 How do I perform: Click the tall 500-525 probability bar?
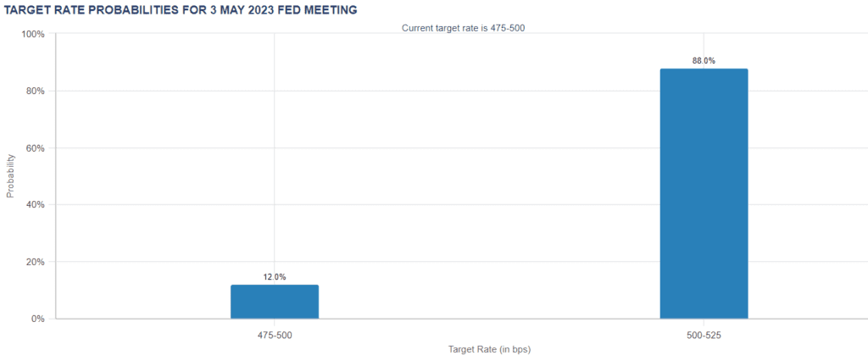pyautogui.click(x=704, y=193)
